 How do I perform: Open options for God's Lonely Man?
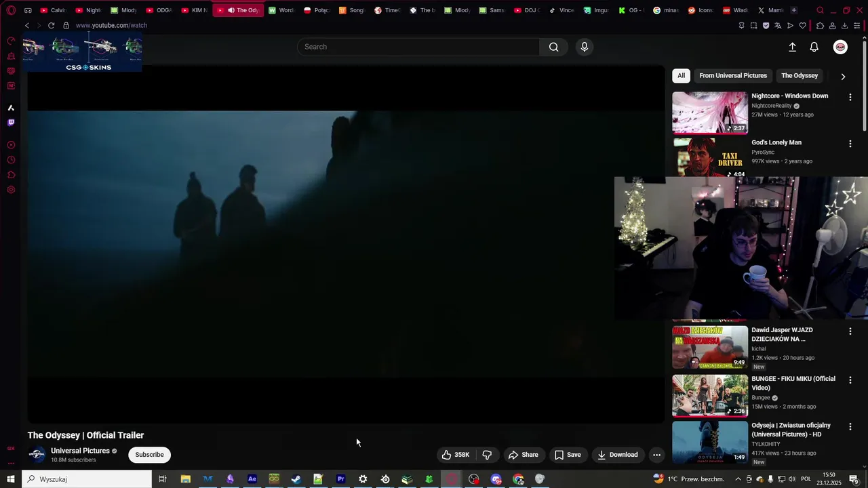click(850, 144)
